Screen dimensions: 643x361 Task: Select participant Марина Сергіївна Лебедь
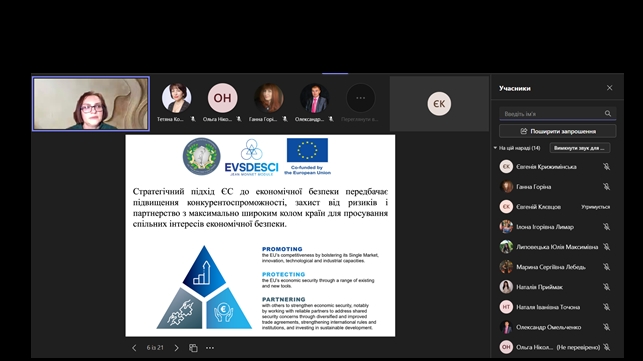(x=555, y=267)
